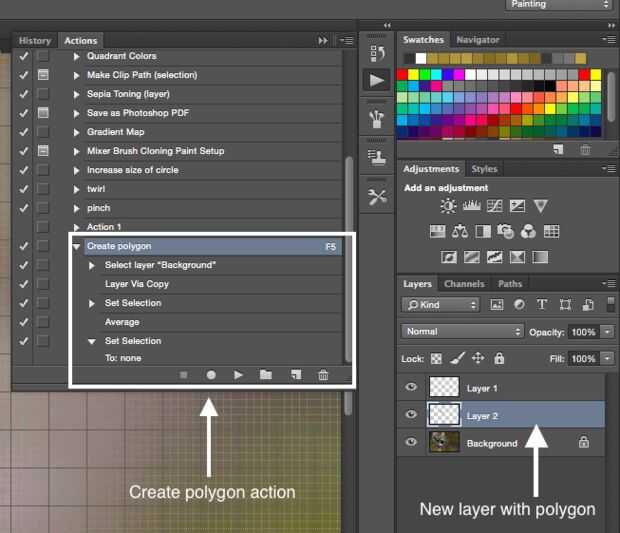The image size is (620, 533).
Task: Add a Black & White adjustment
Action: point(483,231)
